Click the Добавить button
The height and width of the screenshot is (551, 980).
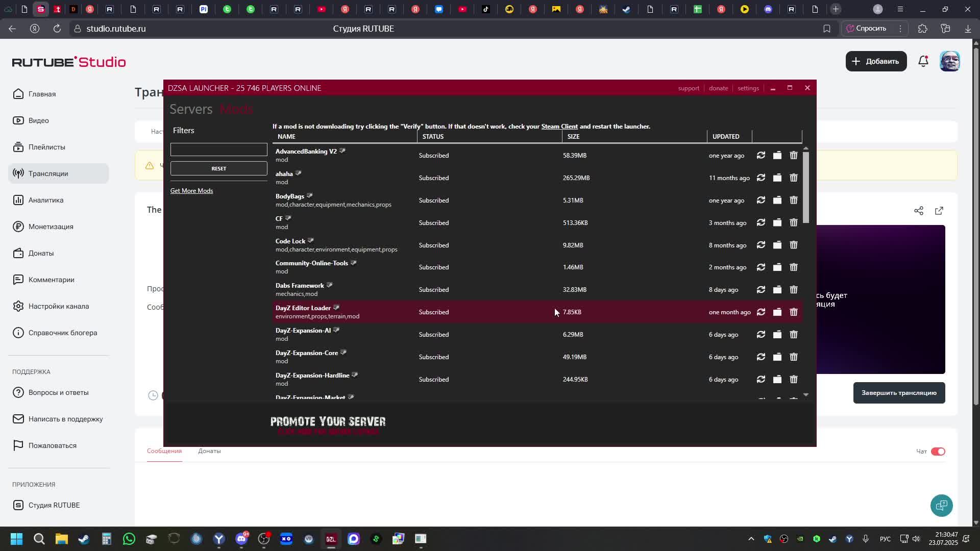876,61
